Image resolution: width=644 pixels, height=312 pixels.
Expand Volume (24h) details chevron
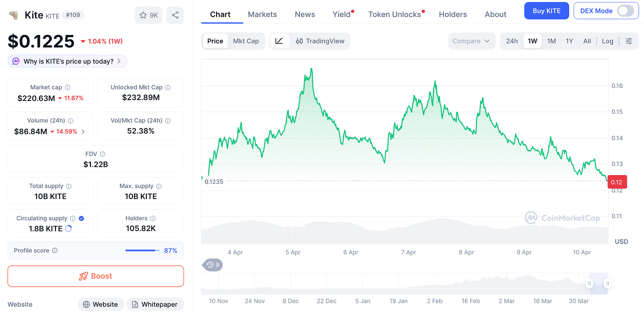pos(83,131)
